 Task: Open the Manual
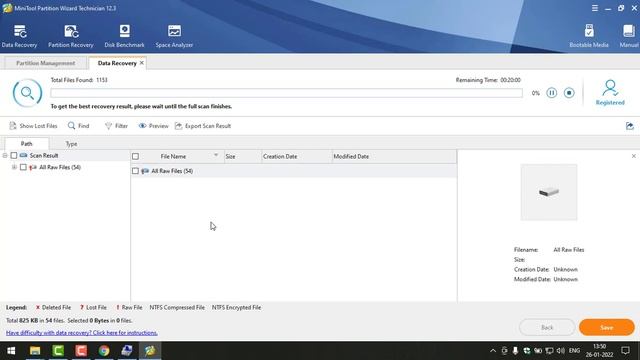point(629,36)
